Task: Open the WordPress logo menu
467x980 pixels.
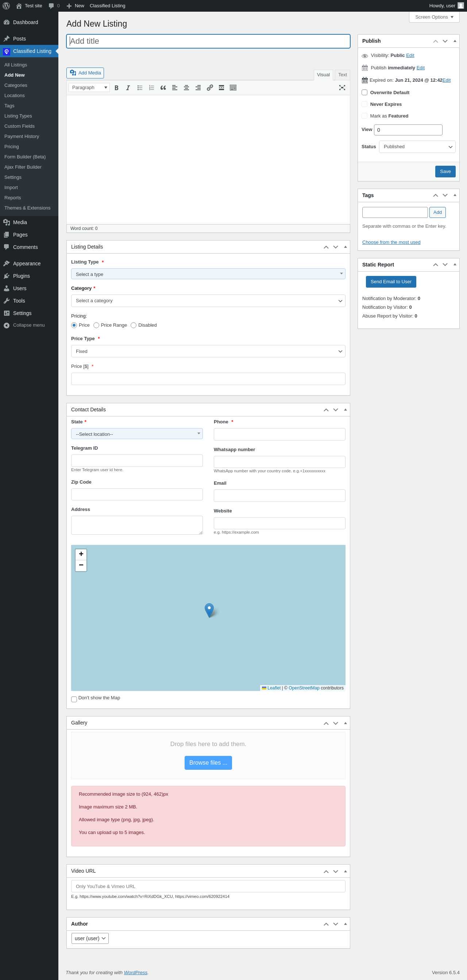Action: (x=6, y=6)
